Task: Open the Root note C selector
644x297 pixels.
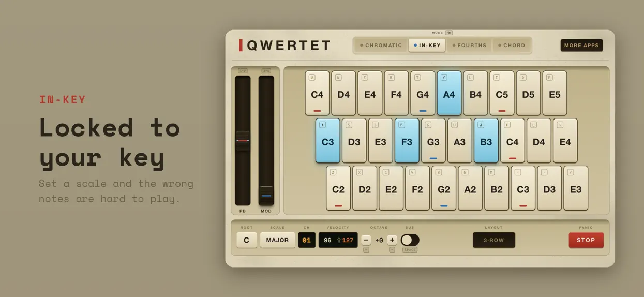Action: (247, 240)
